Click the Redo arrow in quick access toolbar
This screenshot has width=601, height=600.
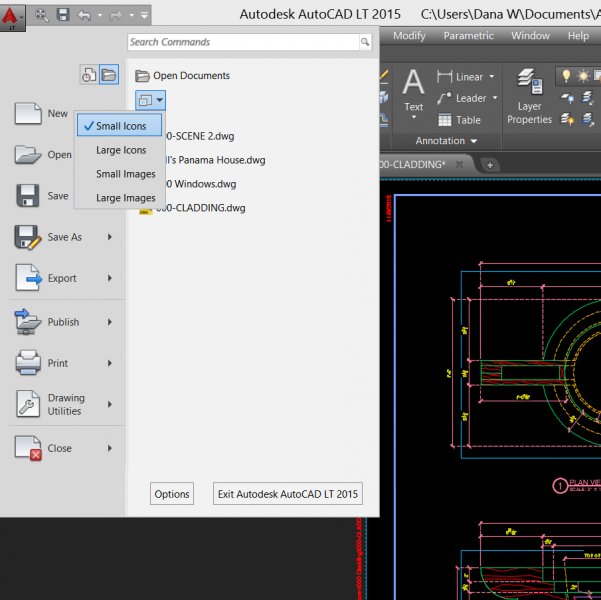pyautogui.click(x=116, y=15)
